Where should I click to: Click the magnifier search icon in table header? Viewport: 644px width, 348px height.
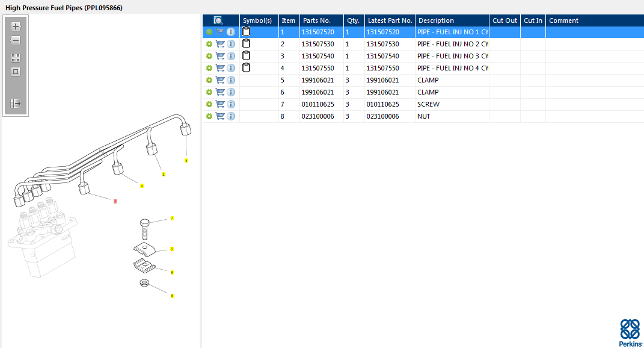tap(218, 20)
